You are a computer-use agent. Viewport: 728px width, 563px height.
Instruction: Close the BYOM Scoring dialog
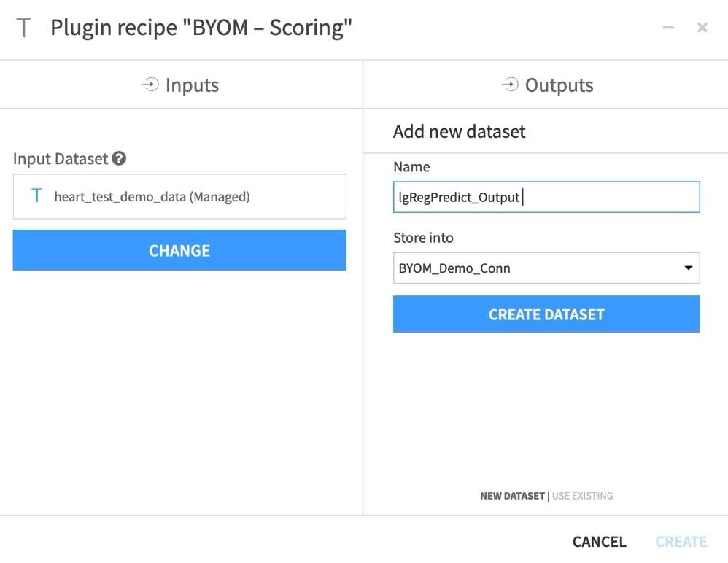coord(702,28)
